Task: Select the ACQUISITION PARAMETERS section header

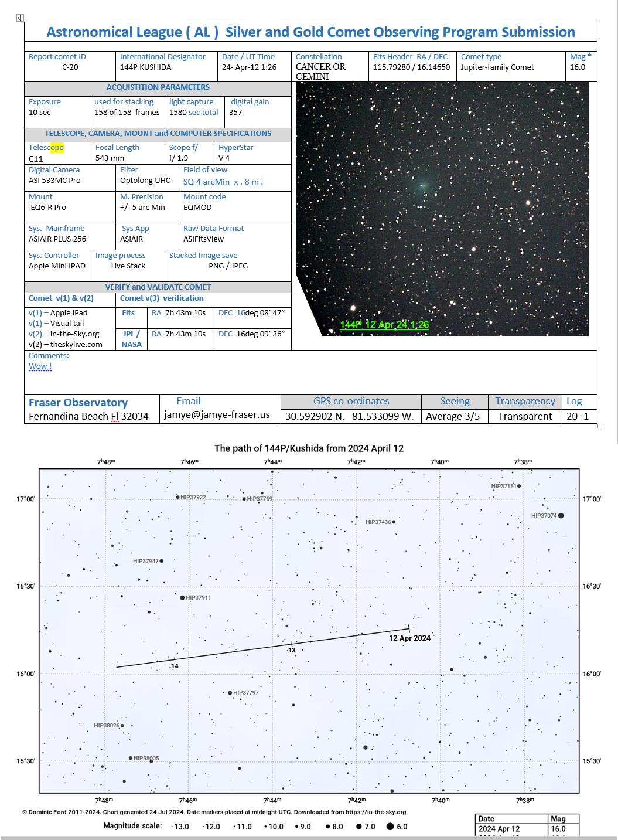Action: point(158,87)
